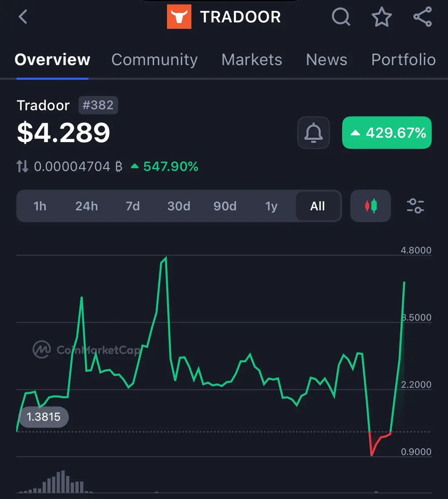Image resolution: width=448 pixels, height=499 pixels.
Task: Set a price alert with bell icon
Action: [x=314, y=133]
